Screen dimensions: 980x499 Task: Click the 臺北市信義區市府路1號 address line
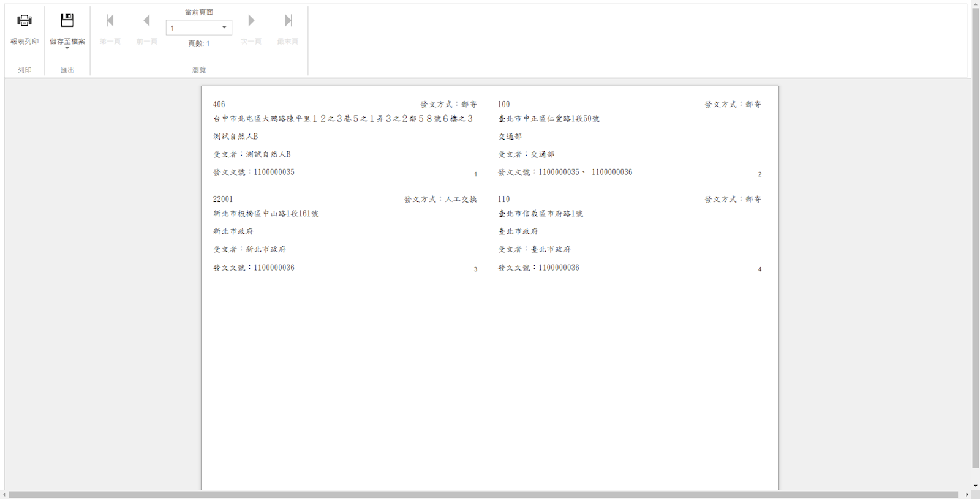tap(540, 214)
